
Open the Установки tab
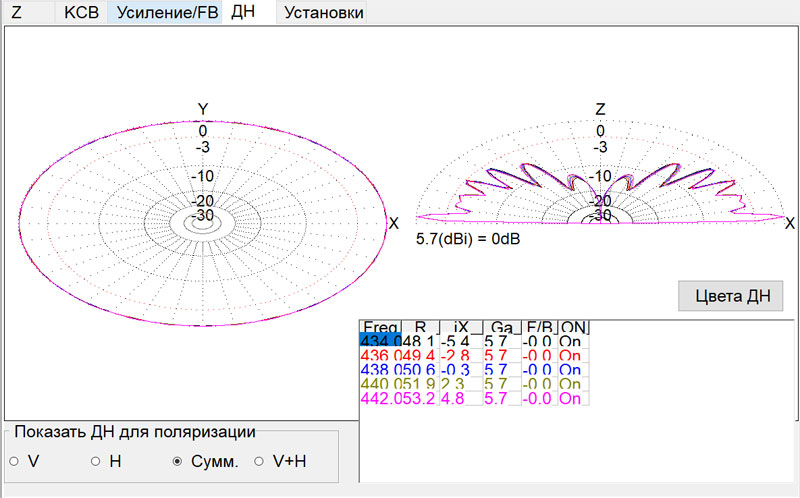(x=323, y=13)
